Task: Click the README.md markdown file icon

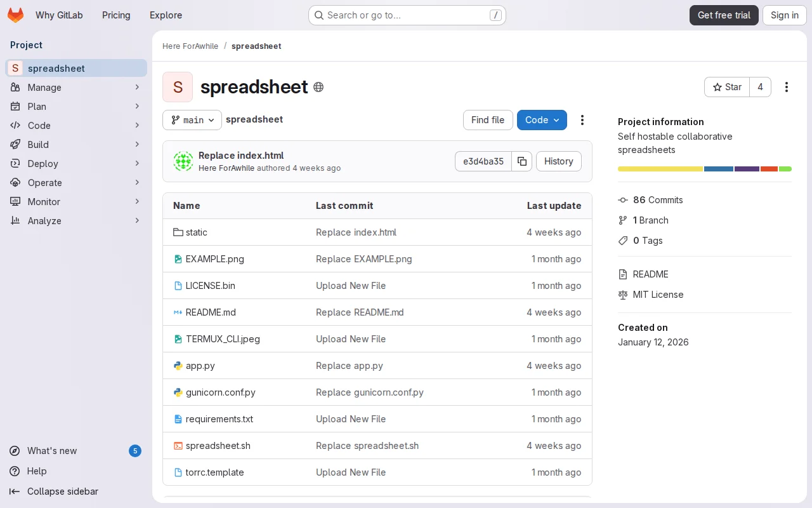Action: coord(178,312)
